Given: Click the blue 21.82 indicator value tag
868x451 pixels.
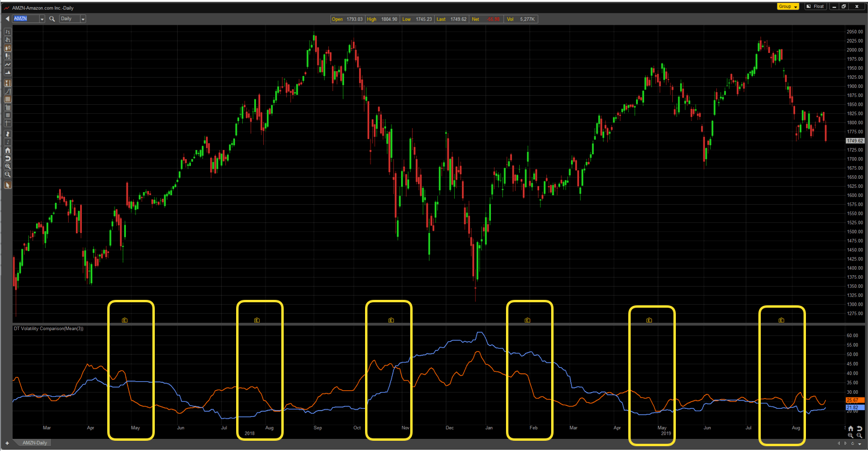Looking at the screenshot, I should point(855,408).
